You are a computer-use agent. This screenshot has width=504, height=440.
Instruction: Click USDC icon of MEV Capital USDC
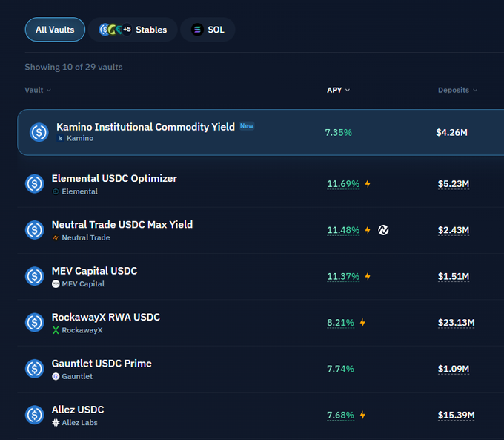point(34,277)
